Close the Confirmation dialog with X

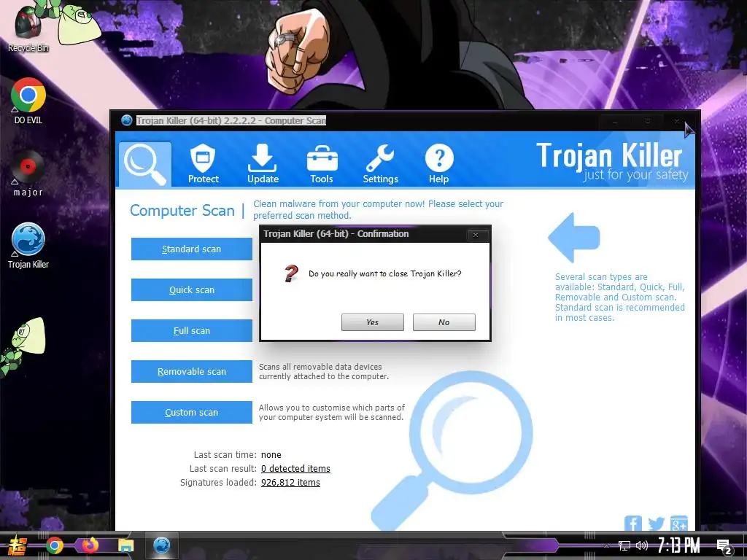coord(476,235)
